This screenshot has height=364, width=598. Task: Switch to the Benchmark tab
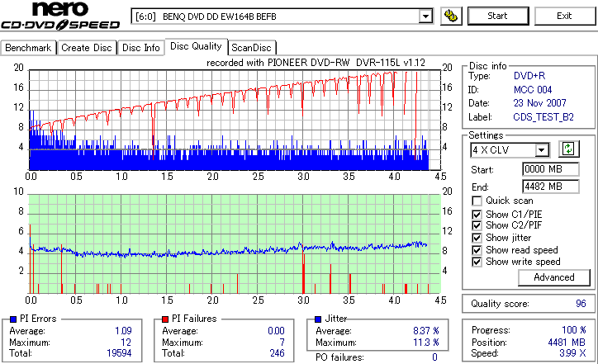pos(28,48)
